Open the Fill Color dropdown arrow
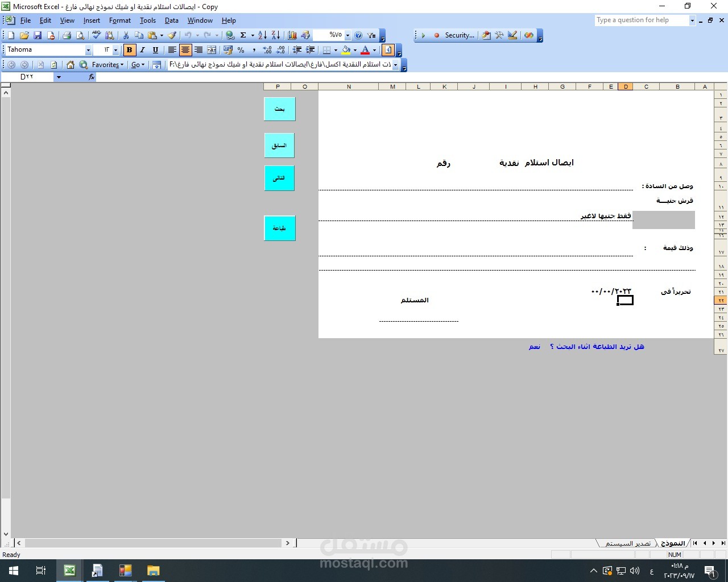The height and width of the screenshot is (582, 728). (355, 50)
